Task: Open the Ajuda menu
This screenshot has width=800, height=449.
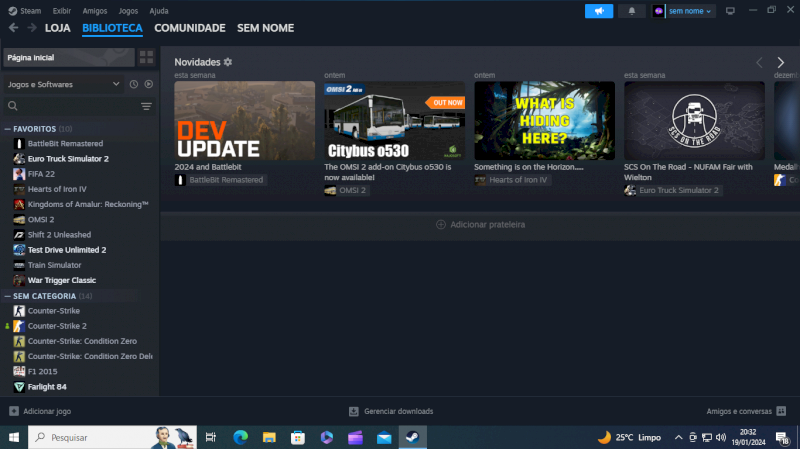Action: point(159,11)
